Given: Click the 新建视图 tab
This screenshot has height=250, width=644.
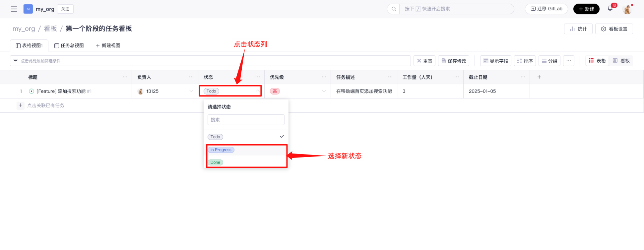Looking at the screenshot, I should 108,45.
